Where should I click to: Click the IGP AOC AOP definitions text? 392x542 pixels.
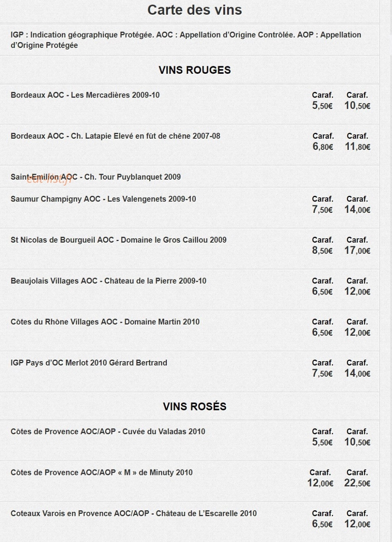[186, 40]
